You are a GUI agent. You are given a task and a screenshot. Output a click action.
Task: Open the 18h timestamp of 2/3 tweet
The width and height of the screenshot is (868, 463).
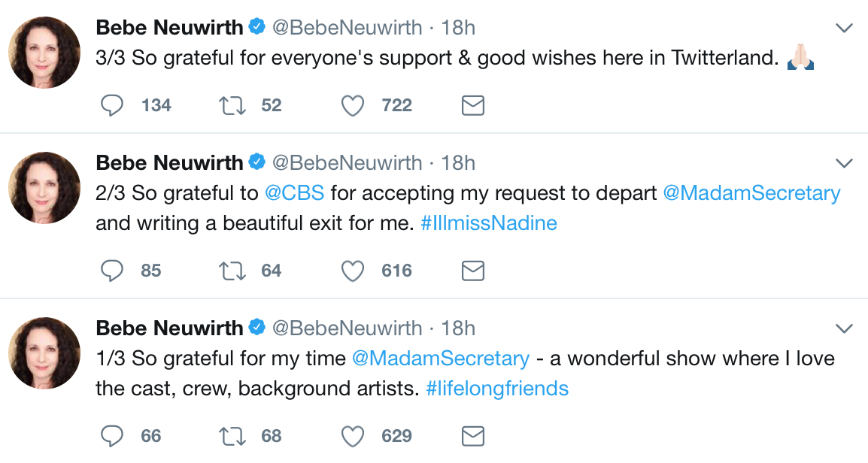(x=458, y=163)
